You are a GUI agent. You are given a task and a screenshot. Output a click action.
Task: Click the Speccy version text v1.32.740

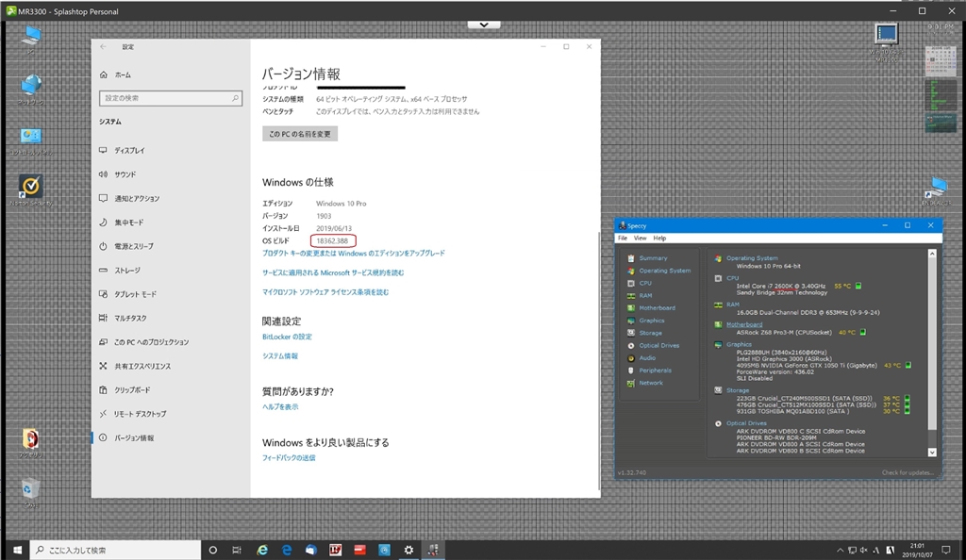pyautogui.click(x=632, y=472)
